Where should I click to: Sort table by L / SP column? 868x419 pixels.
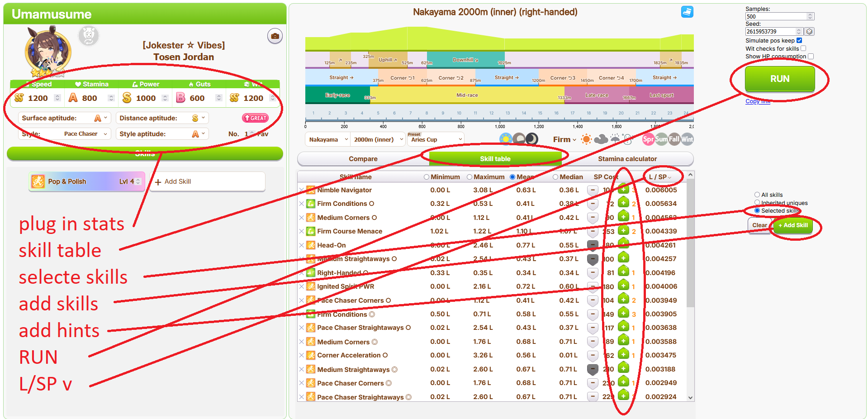pyautogui.click(x=660, y=177)
